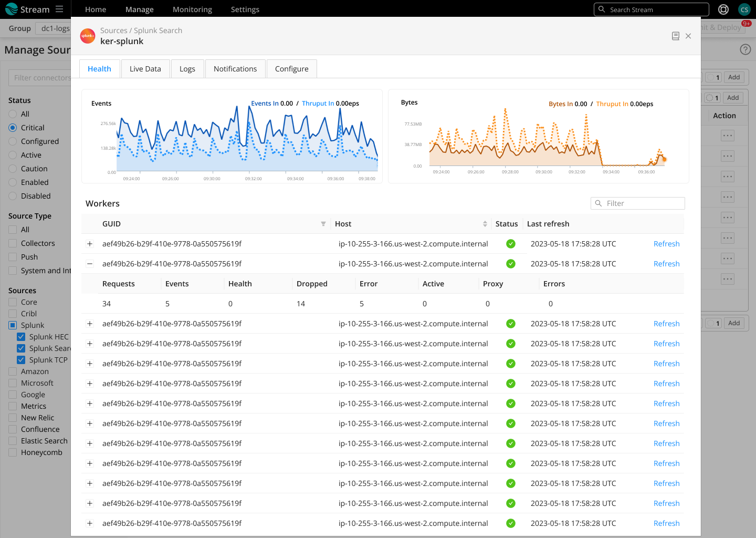Open the Configure tab
This screenshot has height=538, width=756.
(291, 69)
